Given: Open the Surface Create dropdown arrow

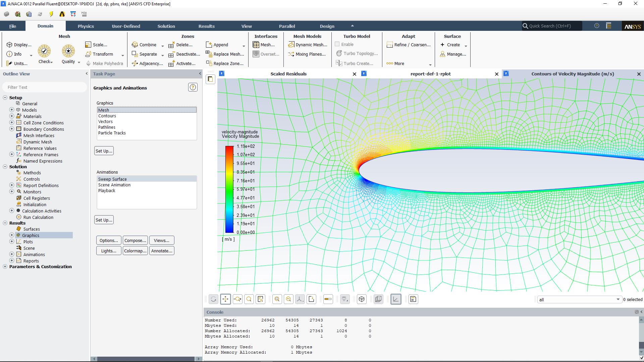Looking at the screenshot, I should (x=466, y=46).
